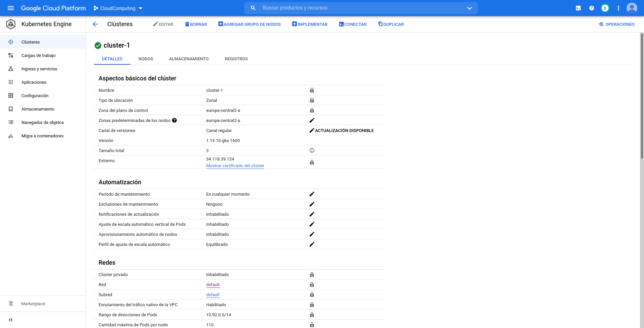Click AGREGAR GRUPO DE NODOS
The width and height of the screenshot is (644, 328).
pyautogui.click(x=250, y=24)
